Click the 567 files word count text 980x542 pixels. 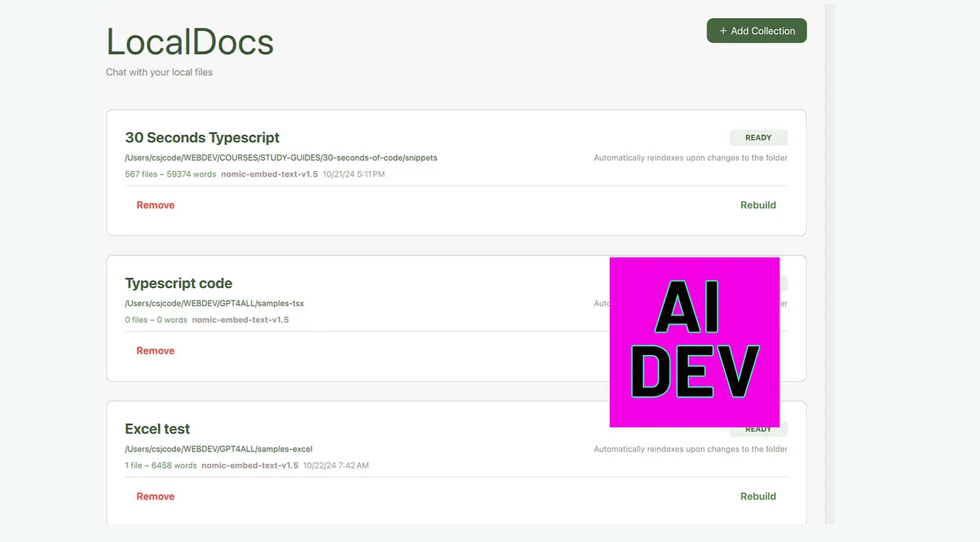(170, 174)
